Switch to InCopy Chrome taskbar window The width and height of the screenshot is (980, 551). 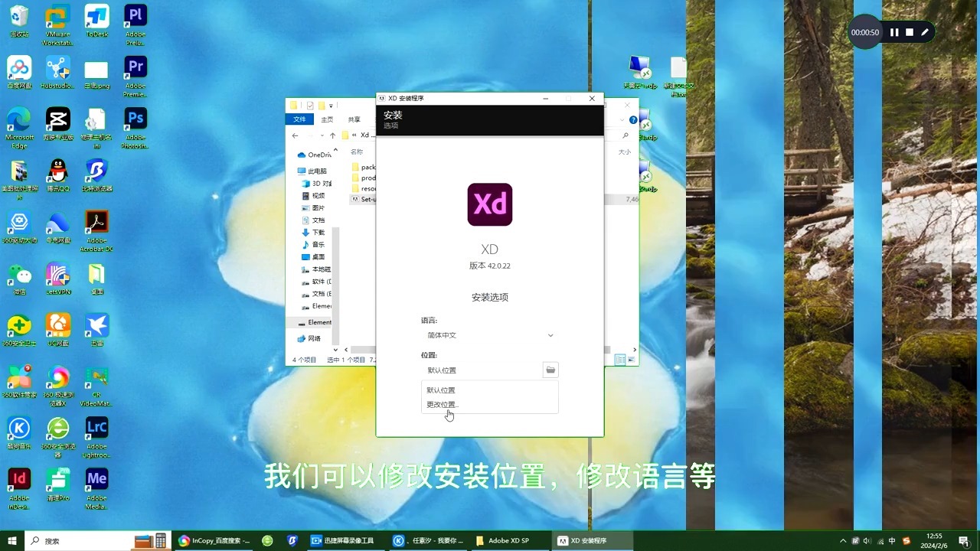point(214,540)
